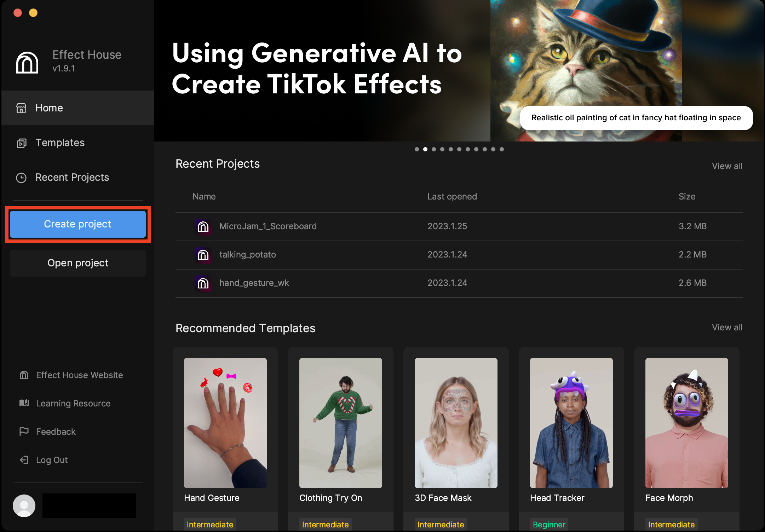Click the Recommended Templates section heading
Screen dimensions: 765x532
click(245, 328)
